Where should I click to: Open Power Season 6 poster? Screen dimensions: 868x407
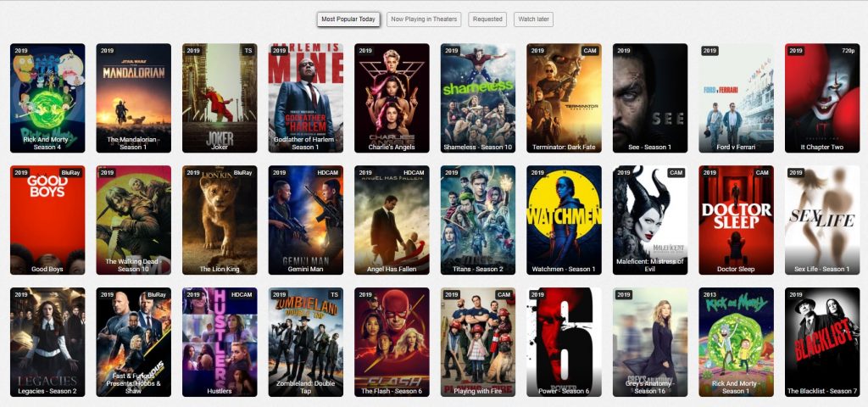564,342
